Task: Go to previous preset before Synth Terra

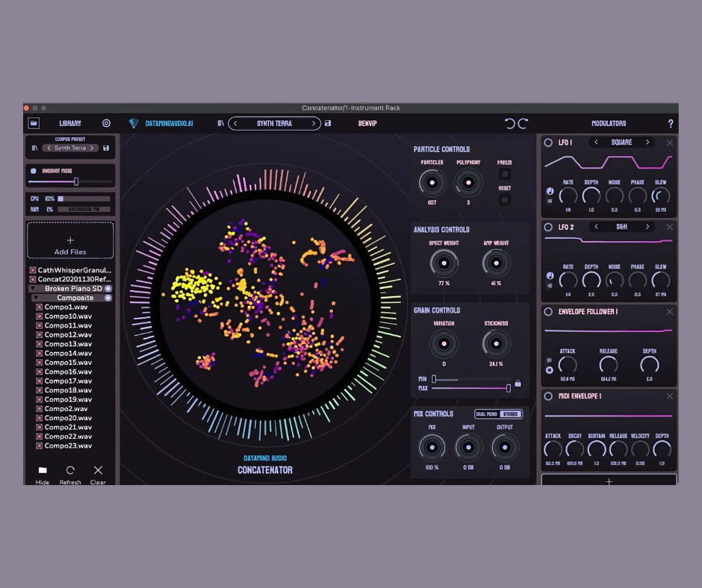Action: (235, 123)
